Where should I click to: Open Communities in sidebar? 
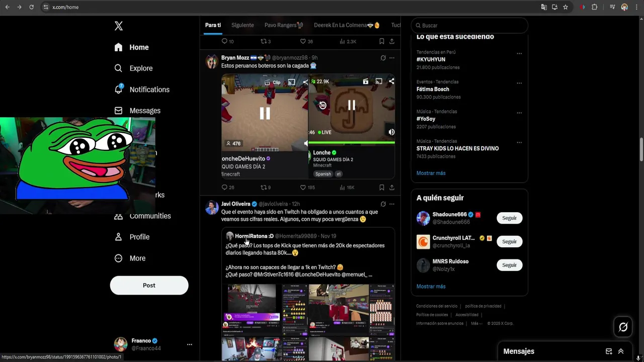tap(142, 216)
